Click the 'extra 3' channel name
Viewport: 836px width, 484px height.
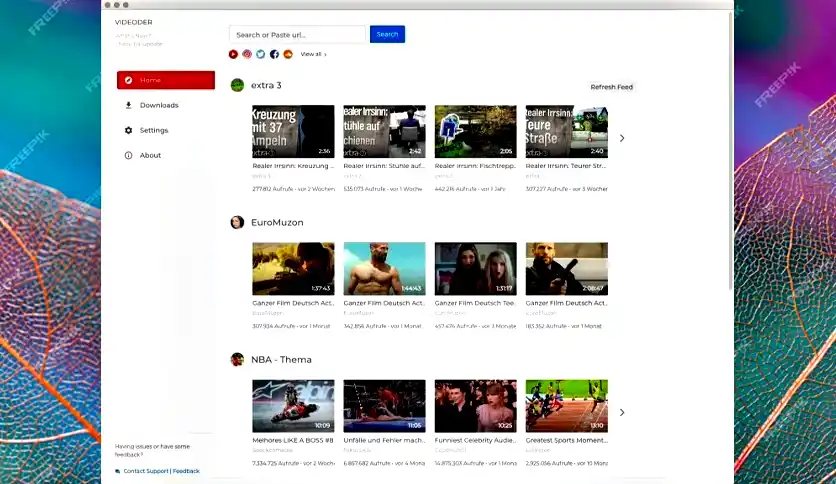[x=266, y=85]
